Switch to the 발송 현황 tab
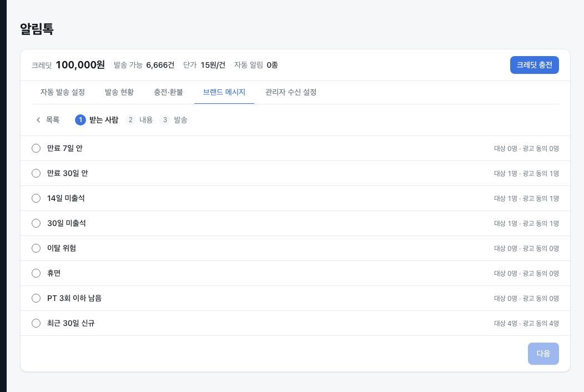Image resolution: width=584 pixels, height=392 pixels. point(119,92)
